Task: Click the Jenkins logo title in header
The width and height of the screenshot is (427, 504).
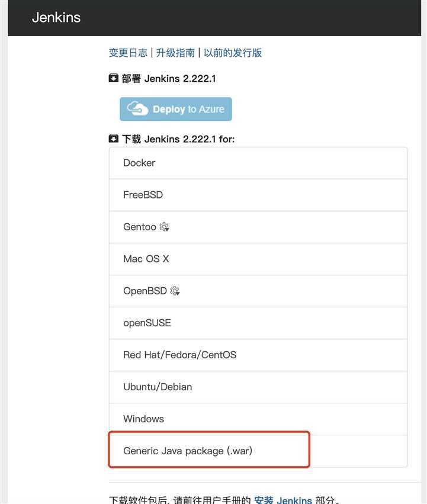Action: click(x=56, y=17)
